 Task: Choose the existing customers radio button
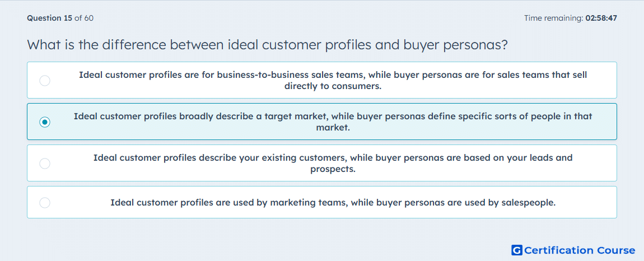pyautogui.click(x=45, y=164)
